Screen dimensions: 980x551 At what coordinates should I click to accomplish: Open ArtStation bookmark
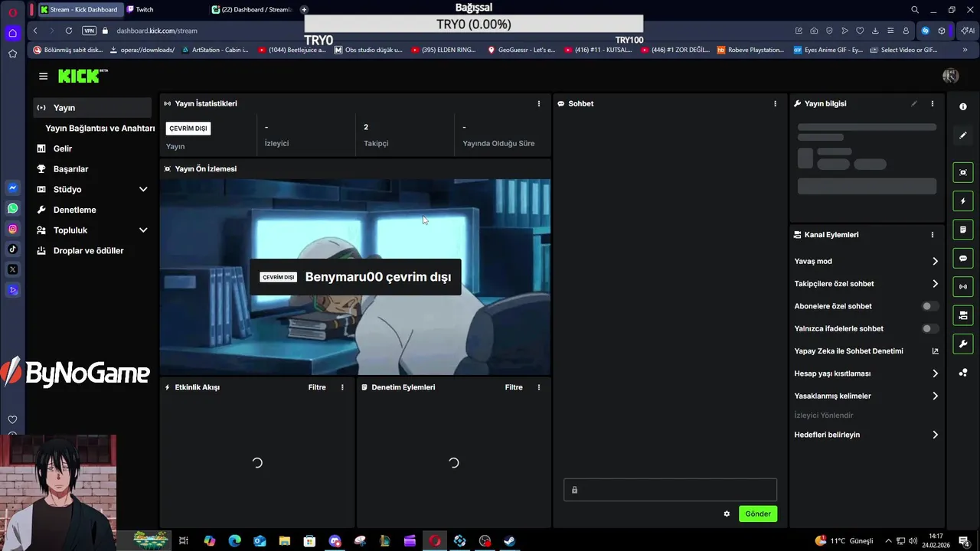point(214,50)
